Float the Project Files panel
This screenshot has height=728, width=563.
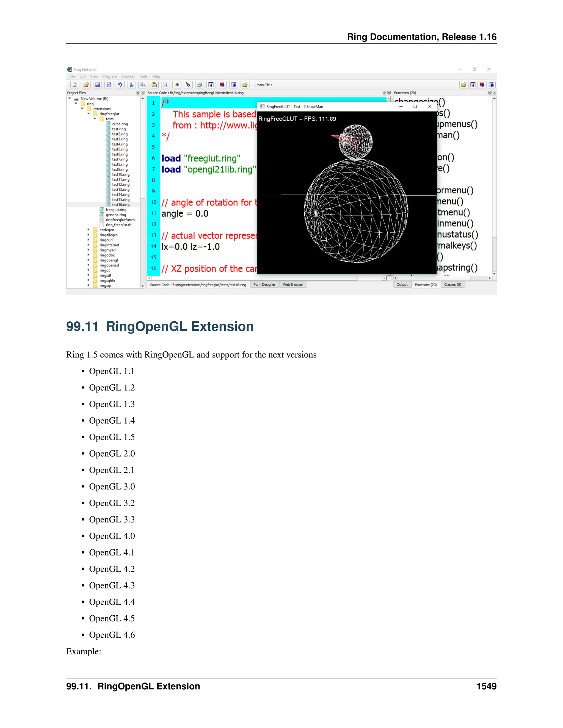[x=138, y=93]
